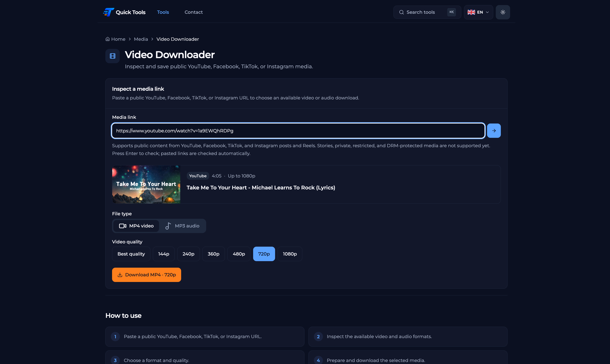Click the Video Downloader page title
This screenshot has width=610, height=364.
click(x=170, y=55)
